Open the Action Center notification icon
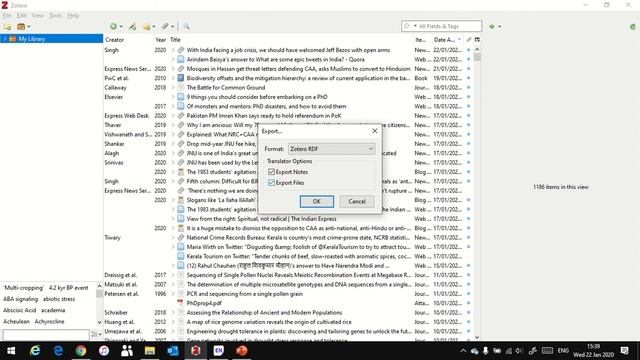Image resolution: width=640 pixels, height=360 pixels. click(624, 351)
